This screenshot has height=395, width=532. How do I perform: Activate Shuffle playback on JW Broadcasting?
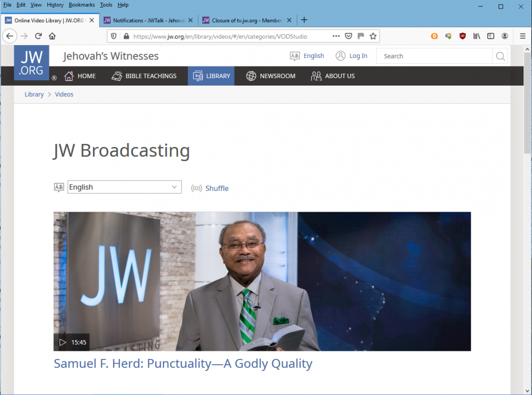[x=217, y=188]
